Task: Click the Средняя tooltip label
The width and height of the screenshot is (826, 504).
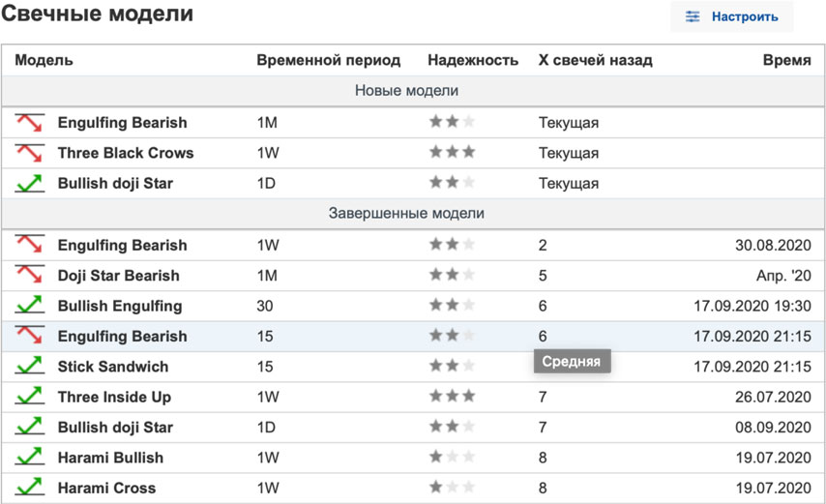Action: tap(571, 362)
